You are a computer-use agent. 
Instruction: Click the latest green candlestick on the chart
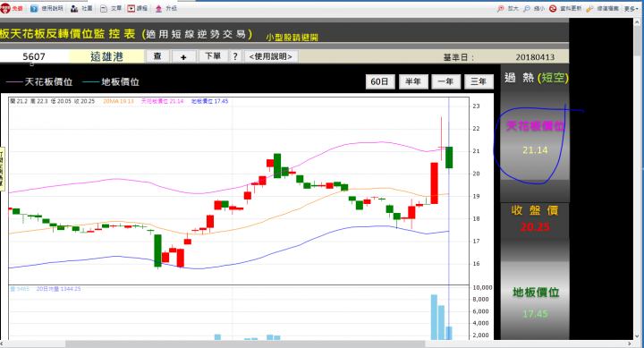tap(449, 157)
